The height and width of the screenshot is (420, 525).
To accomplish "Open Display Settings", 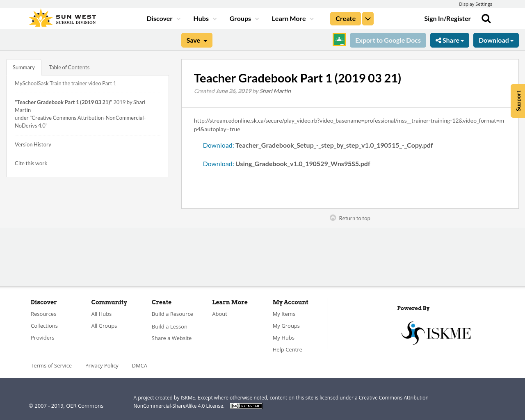I will coord(475,3).
